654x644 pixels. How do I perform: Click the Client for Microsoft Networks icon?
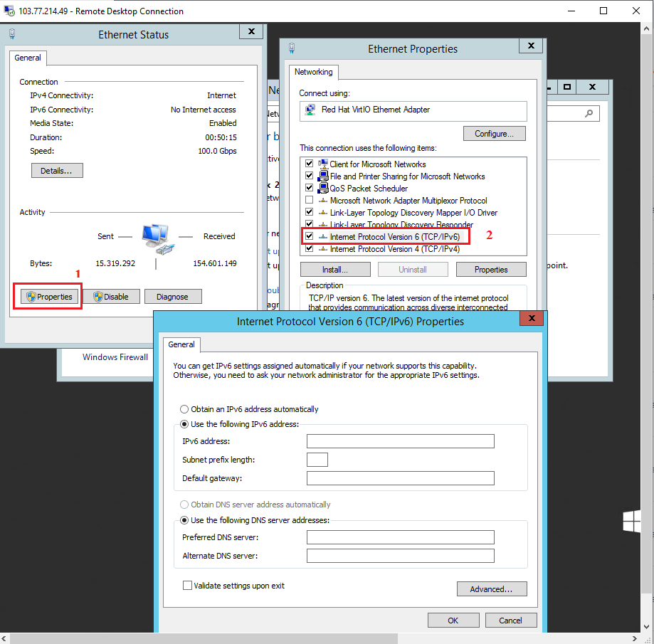(323, 164)
